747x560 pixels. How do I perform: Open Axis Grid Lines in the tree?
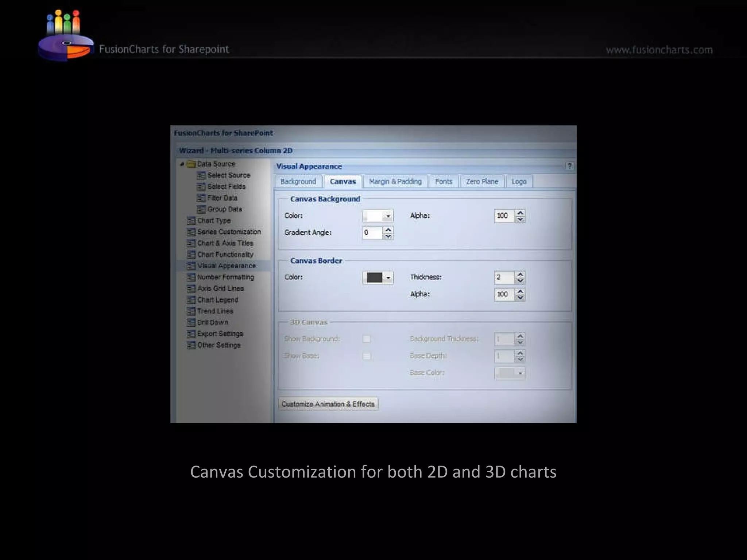[x=220, y=288]
